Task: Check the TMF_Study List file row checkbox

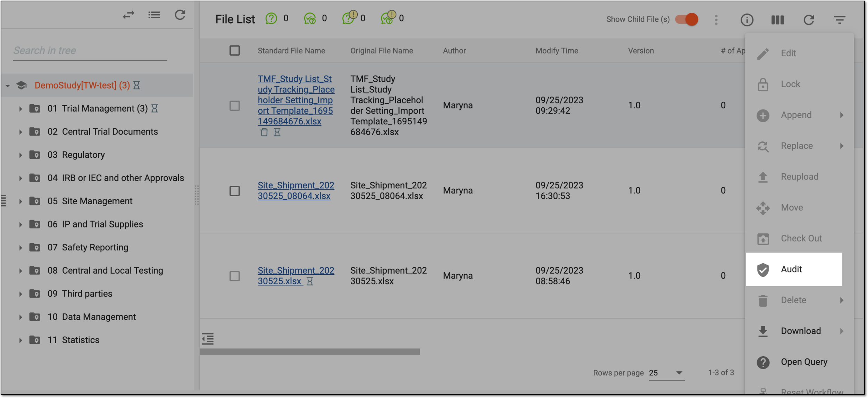Action: (235, 106)
